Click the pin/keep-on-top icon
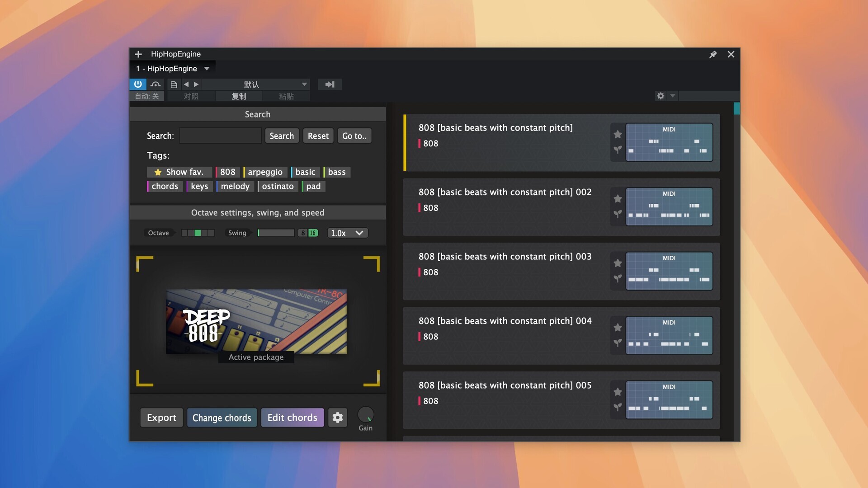Image resolution: width=868 pixels, height=488 pixels. (x=712, y=54)
